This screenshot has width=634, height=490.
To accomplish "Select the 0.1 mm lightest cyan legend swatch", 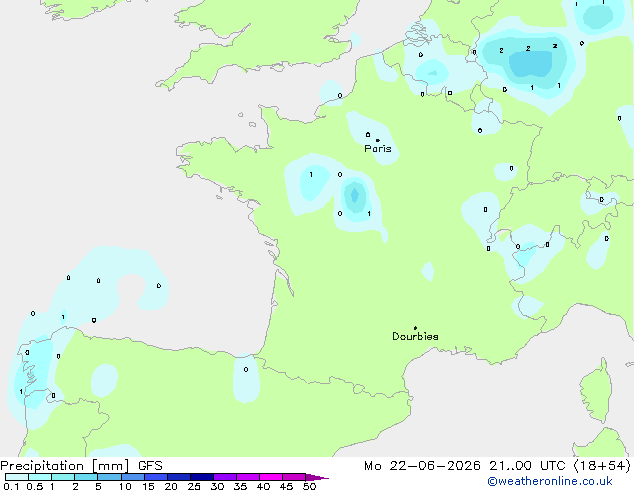I will 17,477.
